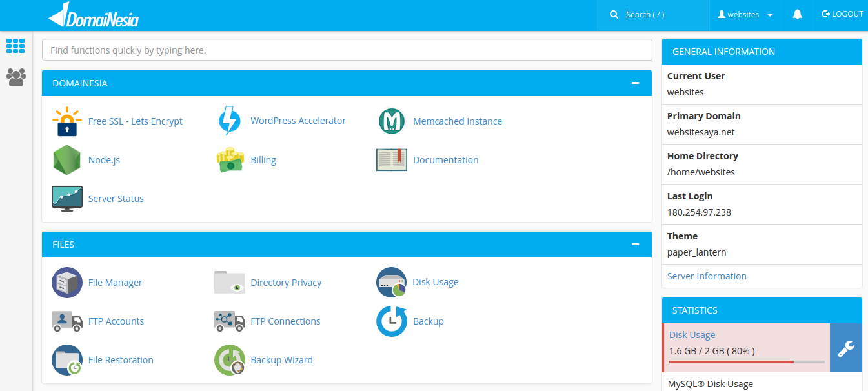The image size is (868, 391).
Task: Open the Server Information link
Action: point(707,276)
